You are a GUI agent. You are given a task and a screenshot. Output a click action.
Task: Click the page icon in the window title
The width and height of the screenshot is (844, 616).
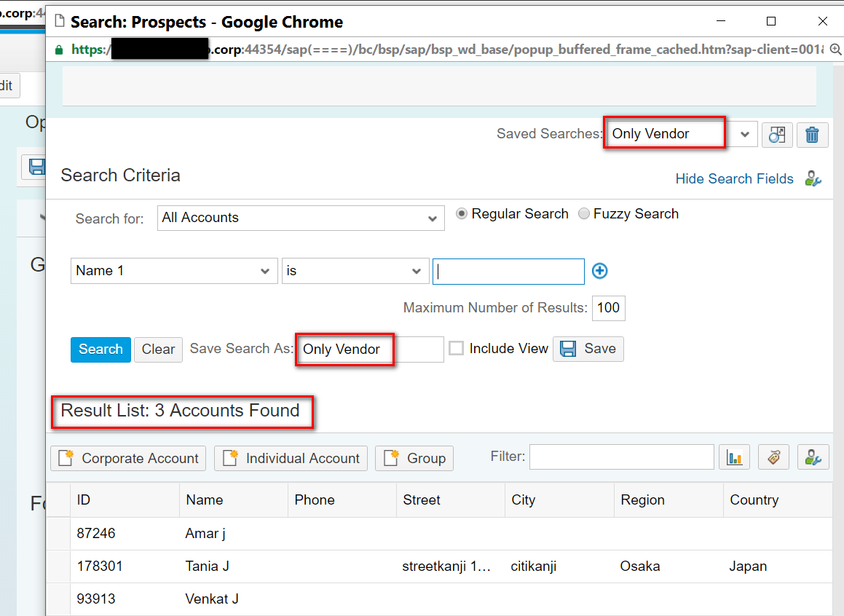click(x=60, y=21)
